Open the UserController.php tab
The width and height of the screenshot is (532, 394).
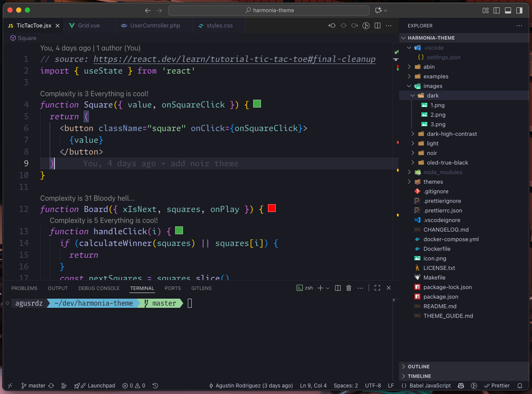155,26
